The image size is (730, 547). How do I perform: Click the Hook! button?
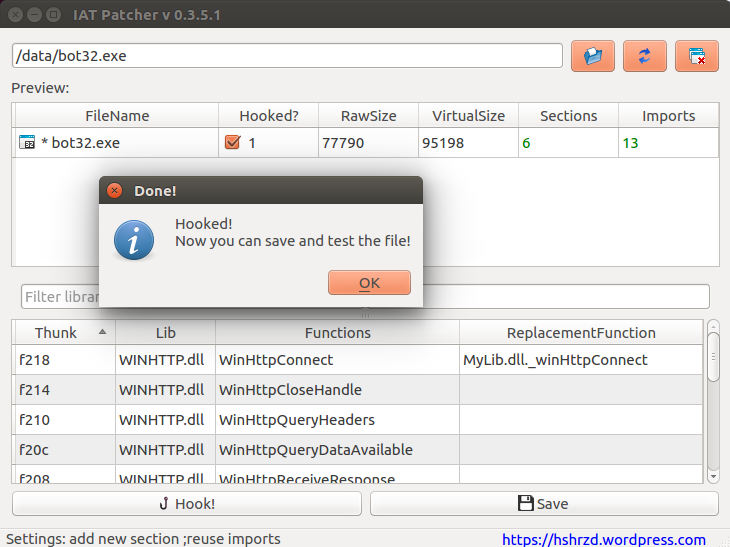[187, 504]
